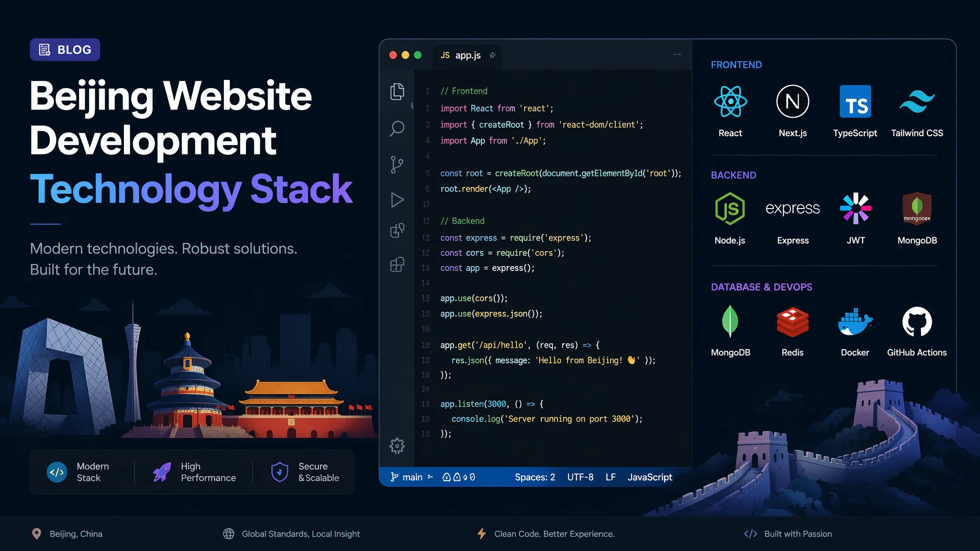
Task: Open the Search magnifier in editor sidebar
Action: pos(397,128)
